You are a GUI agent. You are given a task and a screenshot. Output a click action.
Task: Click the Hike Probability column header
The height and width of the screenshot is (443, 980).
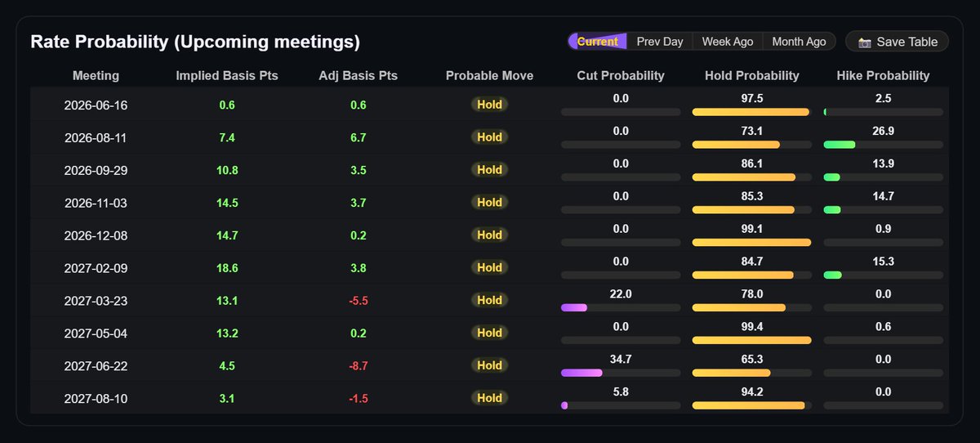883,75
